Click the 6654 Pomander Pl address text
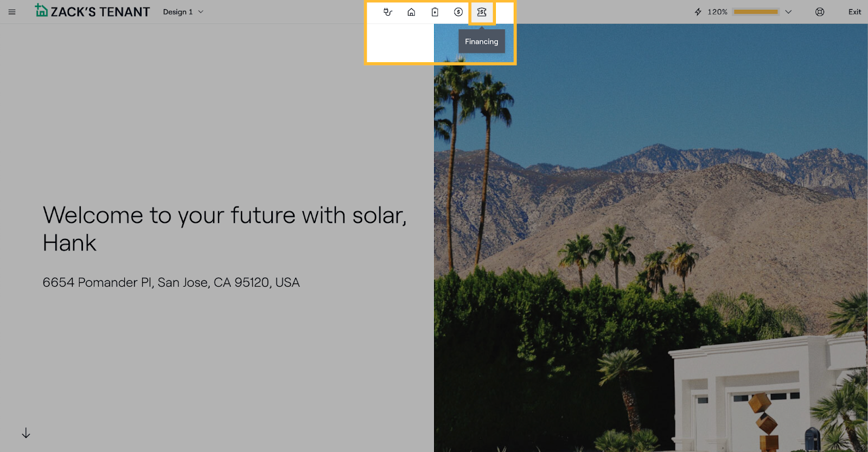This screenshot has width=868, height=452. coord(171,282)
